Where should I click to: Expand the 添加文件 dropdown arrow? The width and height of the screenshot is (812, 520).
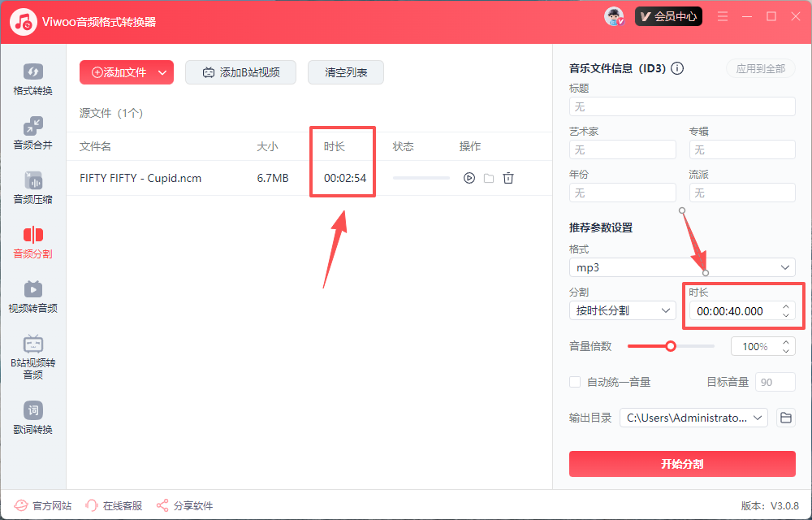[x=162, y=72]
